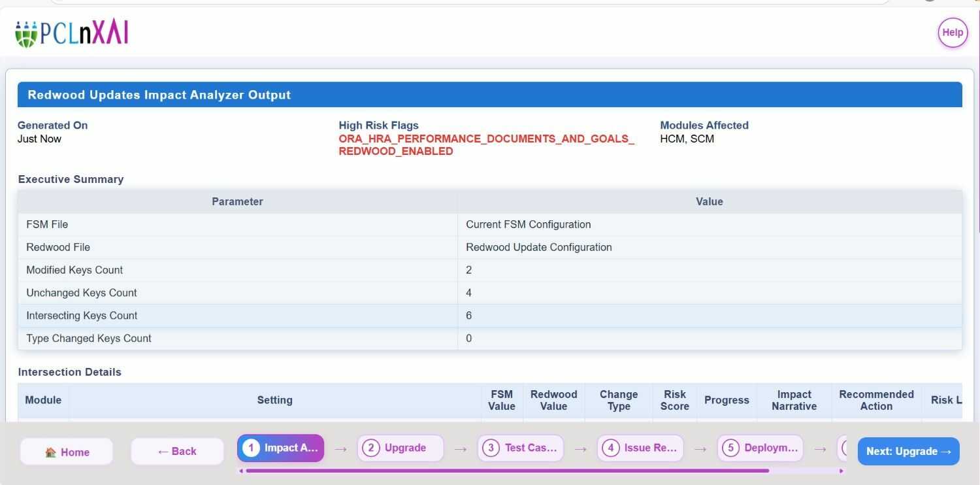This screenshot has width=980, height=485.
Task: Open step 3 Test Cases tab
Action: point(520,448)
